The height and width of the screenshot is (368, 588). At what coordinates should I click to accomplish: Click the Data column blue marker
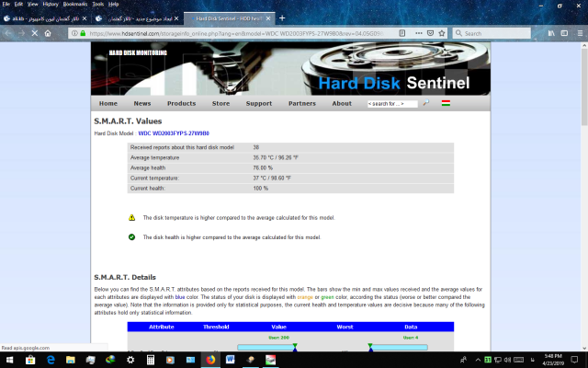point(370,350)
